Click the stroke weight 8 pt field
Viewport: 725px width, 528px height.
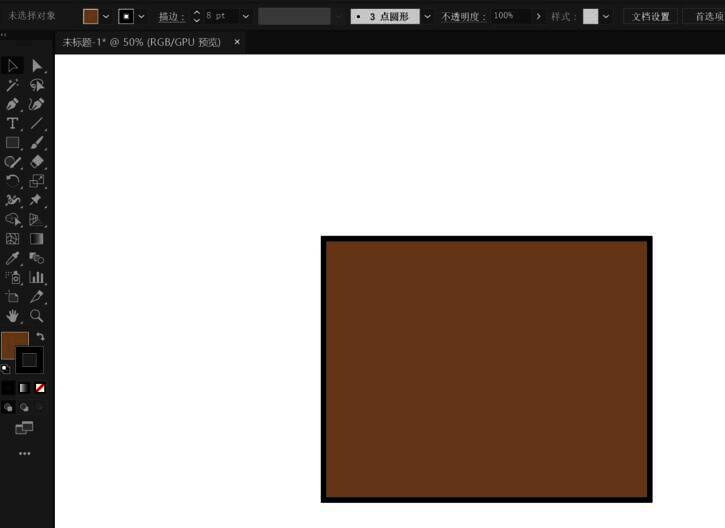[221, 16]
